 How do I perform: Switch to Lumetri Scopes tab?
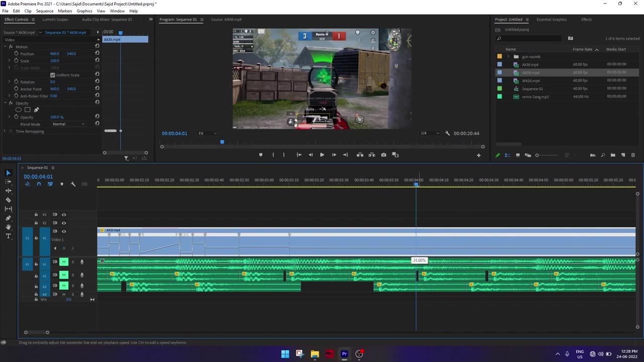tap(55, 20)
